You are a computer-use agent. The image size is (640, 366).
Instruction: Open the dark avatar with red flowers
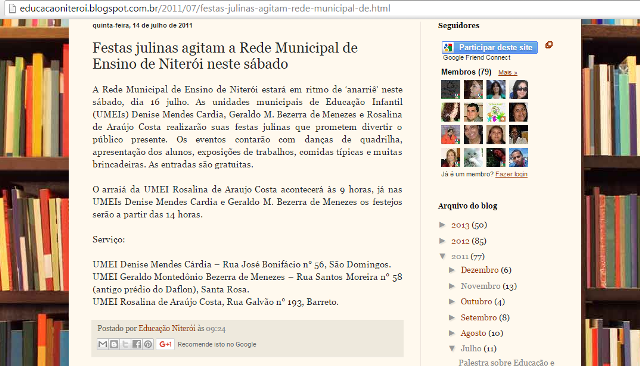point(496,157)
